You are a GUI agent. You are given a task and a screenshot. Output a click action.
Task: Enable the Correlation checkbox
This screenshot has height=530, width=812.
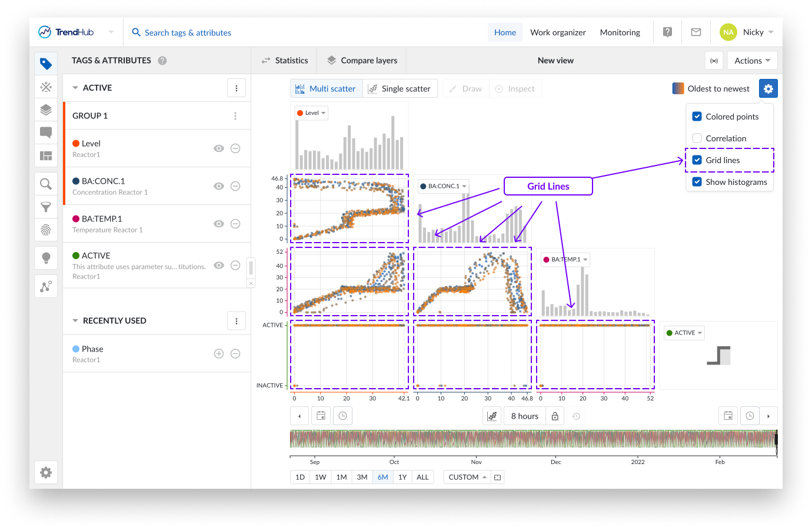coord(697,138)
